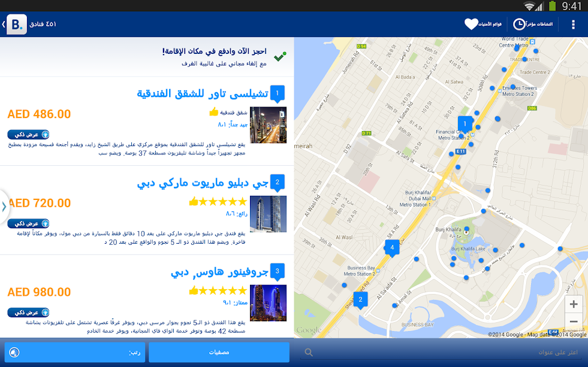Click thumbnail of Chelsea Tower hotel
This screenshot has height=367, width=588.
click(268, 125)
